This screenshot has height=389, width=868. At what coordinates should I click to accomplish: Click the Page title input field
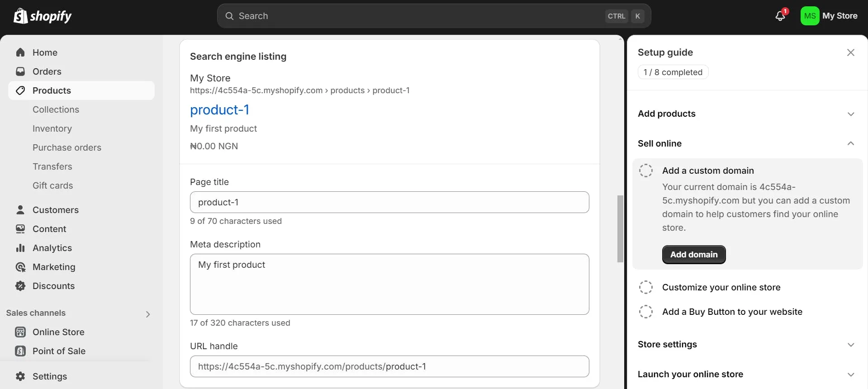[389, 202]
